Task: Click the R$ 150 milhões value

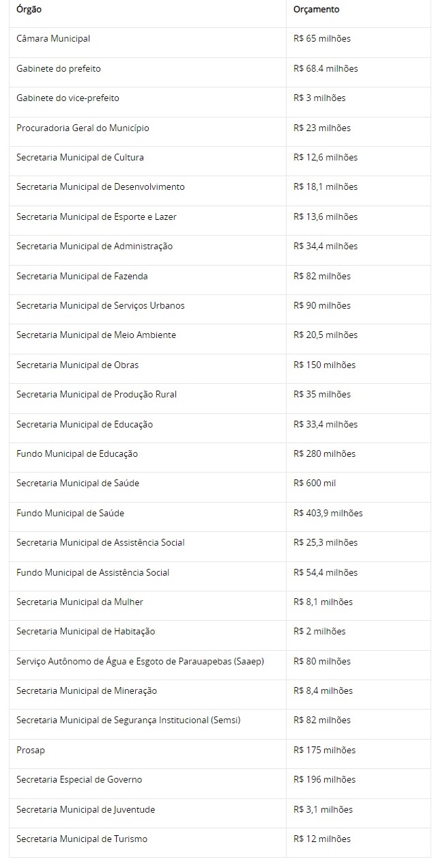Action: (x=324, y=365)
